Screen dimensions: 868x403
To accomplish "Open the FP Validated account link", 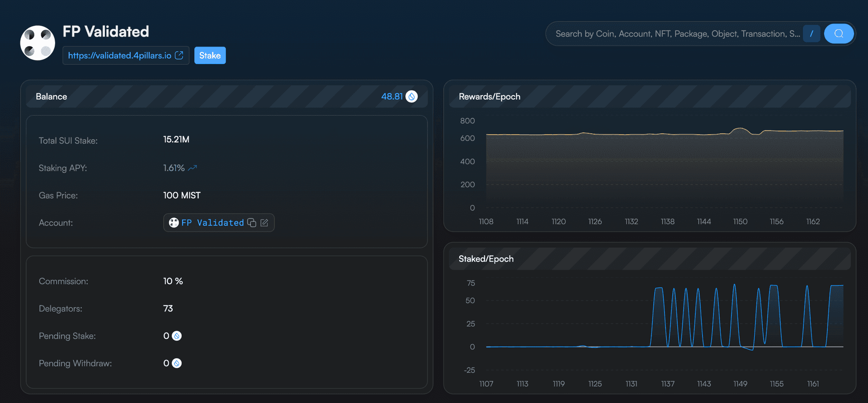I will (x=212, y=223).
